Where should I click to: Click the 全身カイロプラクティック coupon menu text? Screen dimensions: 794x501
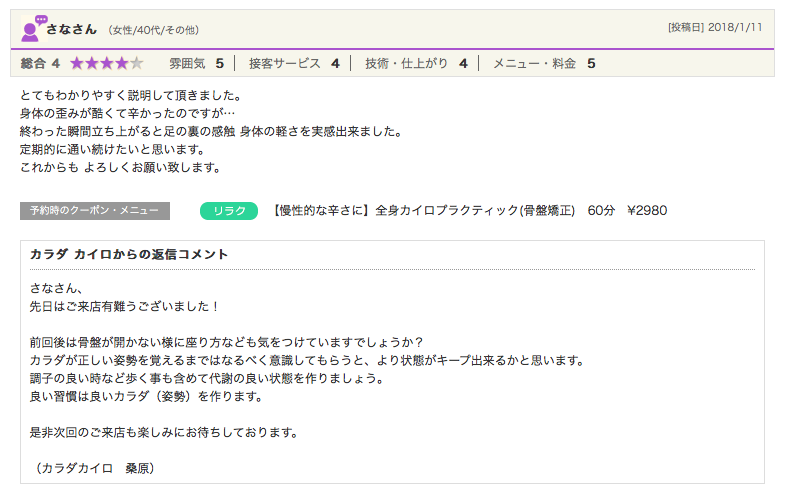click(x=475, y=210)
